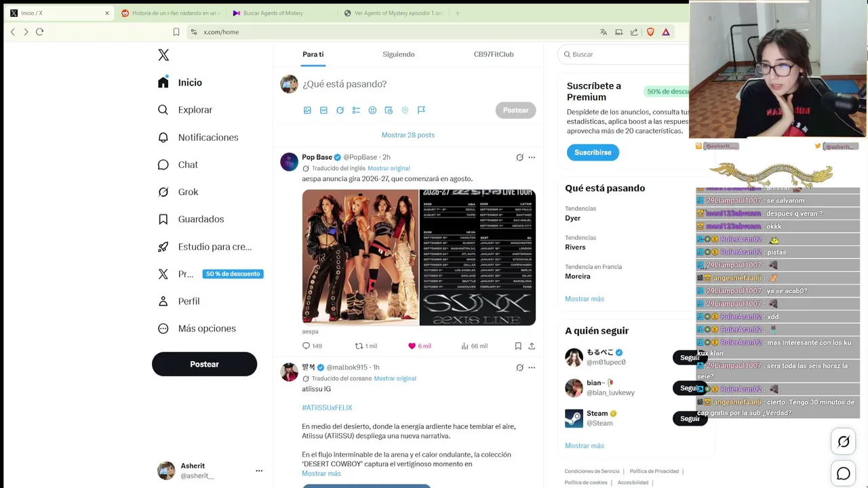
Task: Switch to Siguiendo tab
Action: [x=399, y=54]
